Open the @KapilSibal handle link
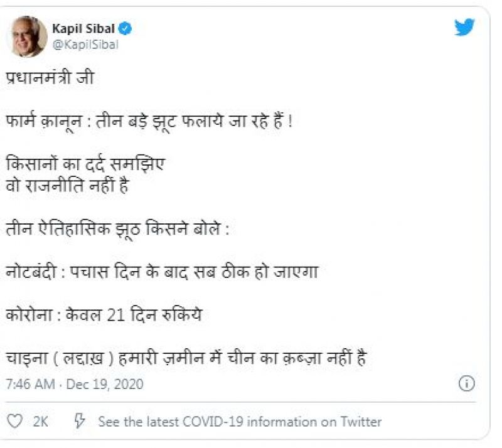Viewport: 502px width, 448px height. pos(85,45)
